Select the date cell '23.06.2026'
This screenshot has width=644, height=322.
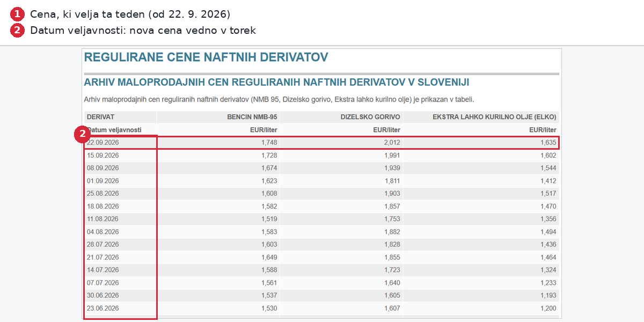pyautogui.click(x=103, y=308)
